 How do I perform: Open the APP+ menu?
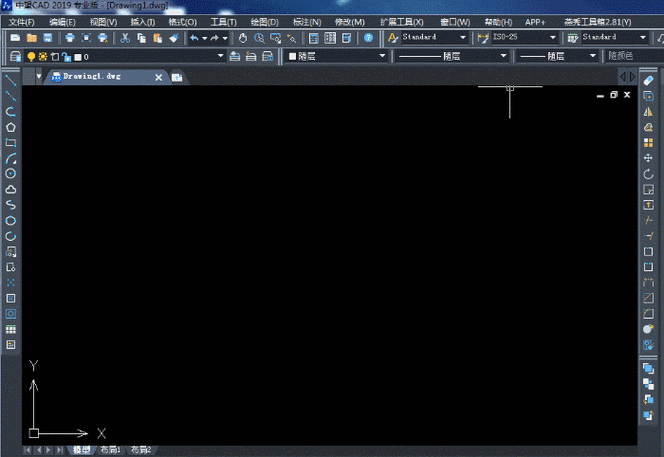pos(535,22)
